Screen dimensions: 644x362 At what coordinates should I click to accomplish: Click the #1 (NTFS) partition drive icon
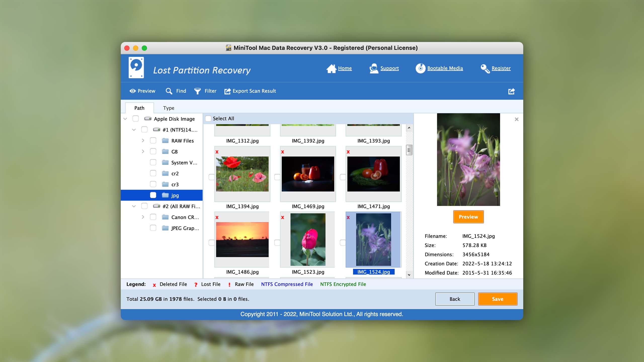pos(157,130)
